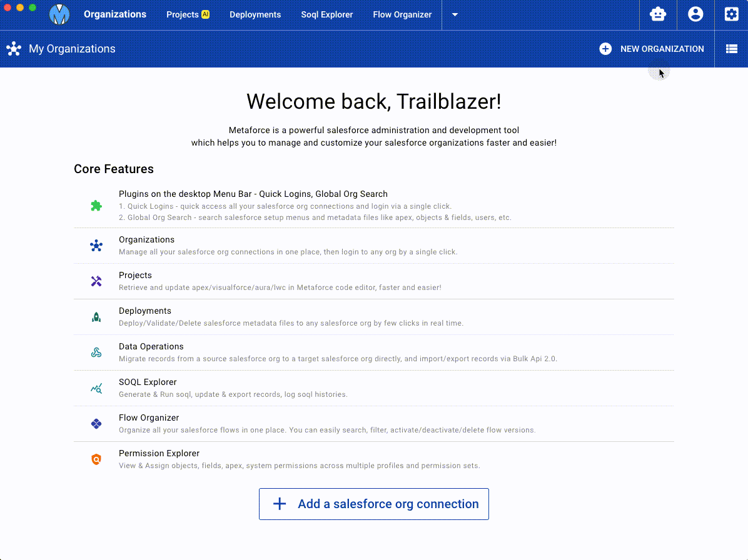Click the Welcome back, Trailblazer! heading
748x560 pixels.
[x=374, y=101]
